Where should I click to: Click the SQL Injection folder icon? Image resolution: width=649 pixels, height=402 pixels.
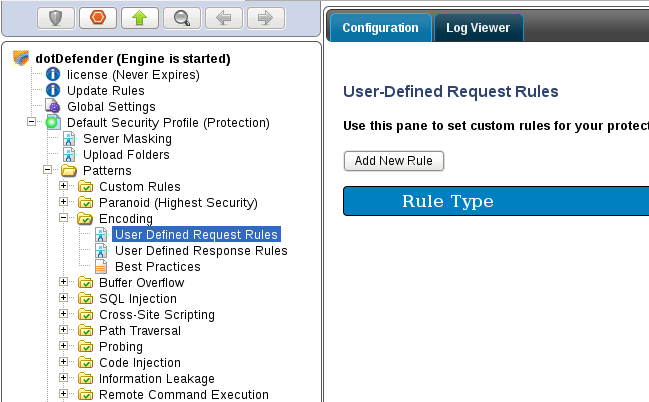click(85, 299)
